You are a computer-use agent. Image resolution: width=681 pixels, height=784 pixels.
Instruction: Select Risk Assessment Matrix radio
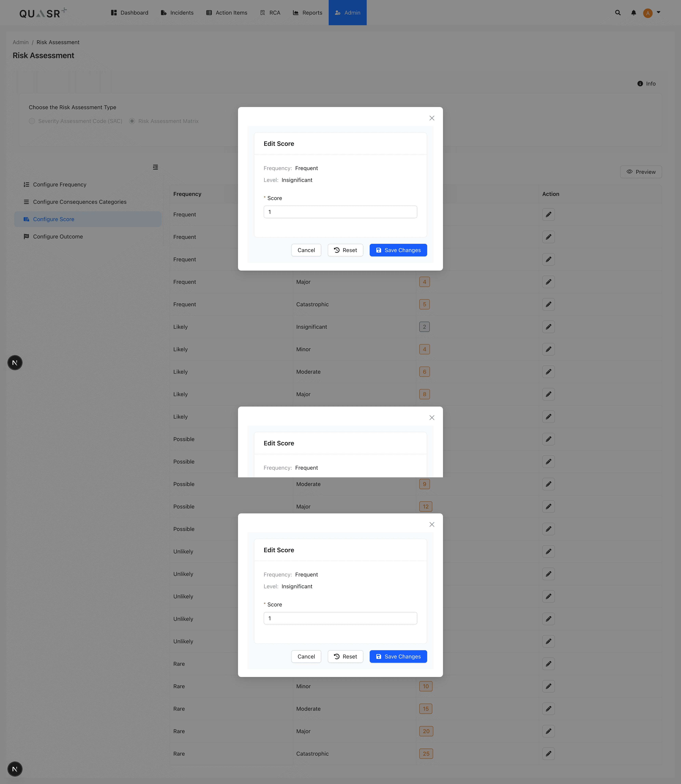pos(132,121)
